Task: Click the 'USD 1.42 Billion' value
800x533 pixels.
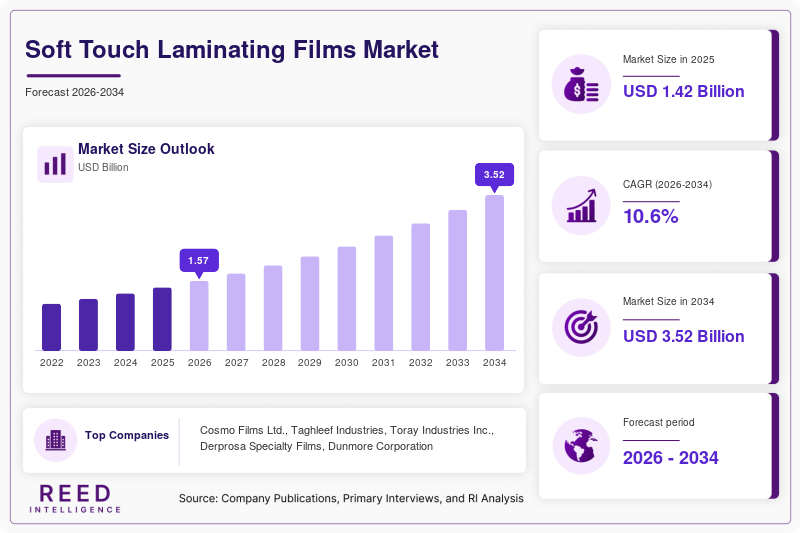Action: pyautogui.click(x=684, y=91)
